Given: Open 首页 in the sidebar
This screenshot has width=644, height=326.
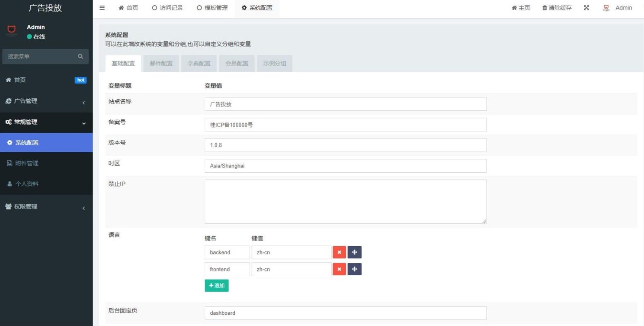Looking at the screenshot, I should (46, 80).
